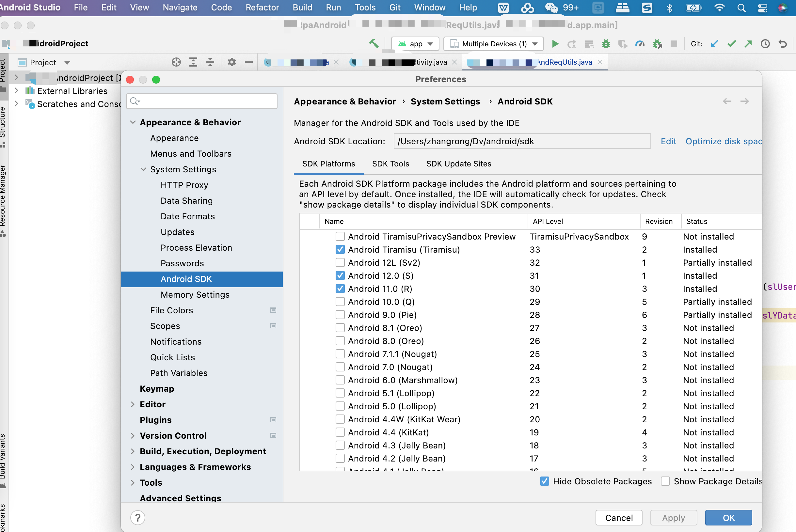This screenshot has height=532, width=796.
Task: Open macOS Spotlight search icon
Action: [x=741, y=8]
